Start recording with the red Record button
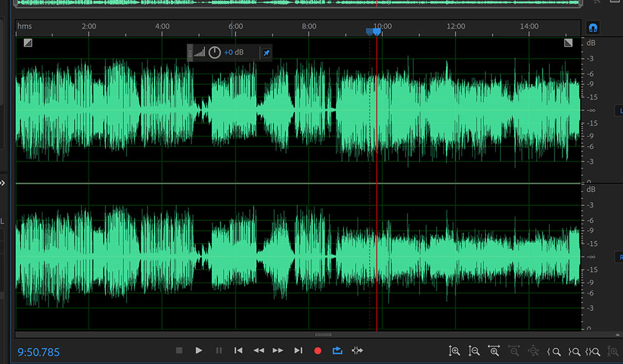Screen dimensions: 623x364 [318, 350]
